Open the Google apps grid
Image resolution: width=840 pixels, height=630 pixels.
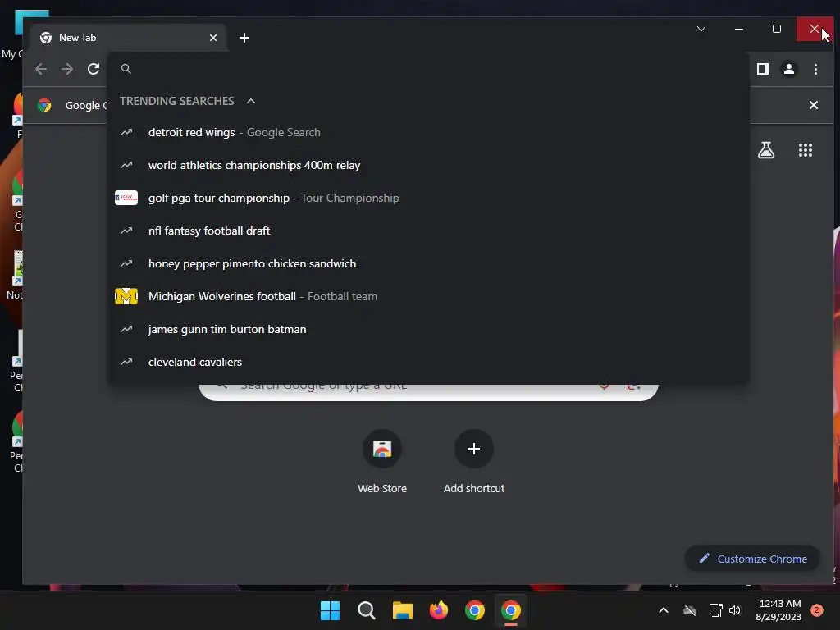pos(806,150)
